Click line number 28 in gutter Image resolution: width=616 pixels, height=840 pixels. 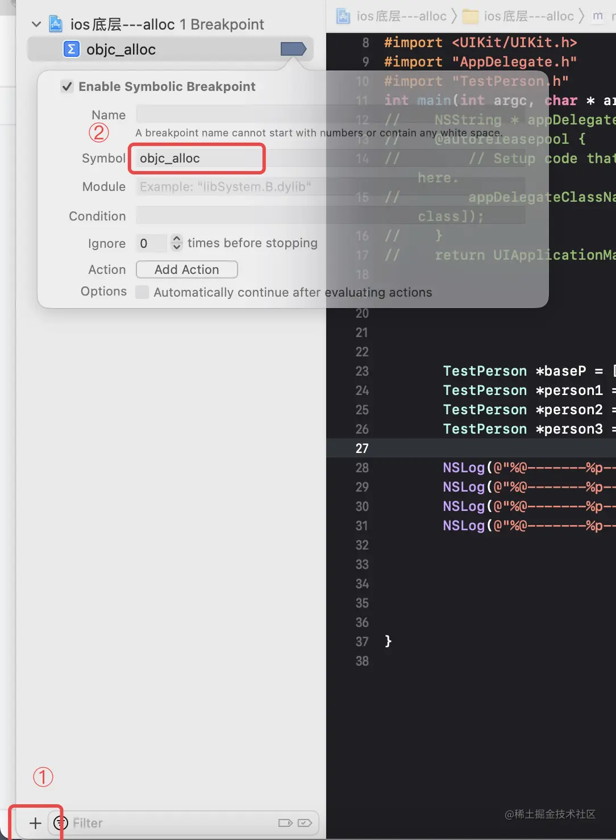(x=362, y=468)
